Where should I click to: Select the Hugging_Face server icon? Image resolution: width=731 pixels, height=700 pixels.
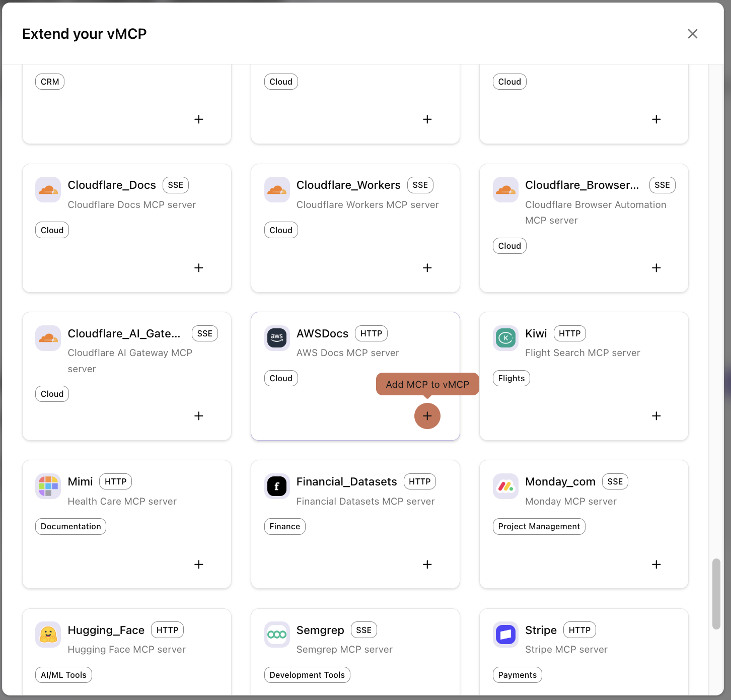(x=47, y=635)
